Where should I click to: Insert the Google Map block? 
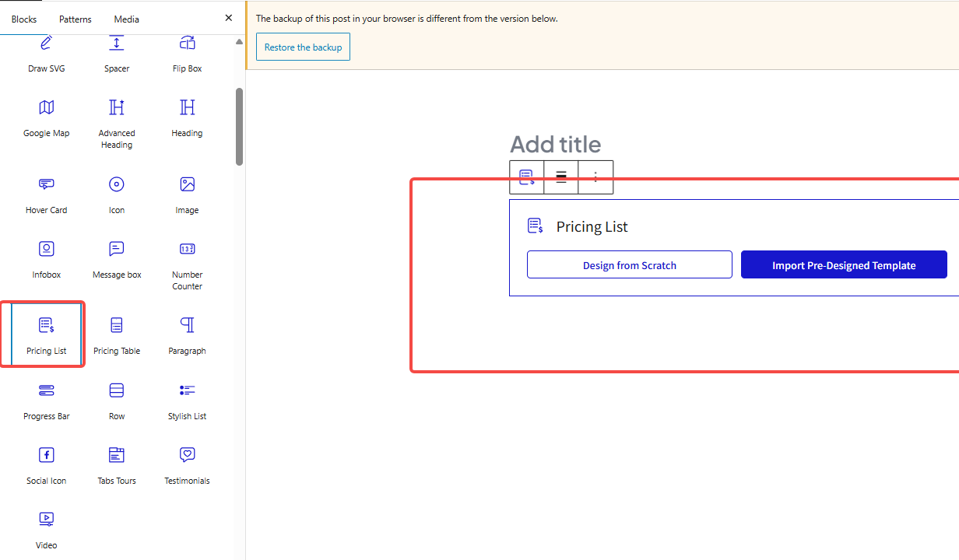(x=47, y=118)
